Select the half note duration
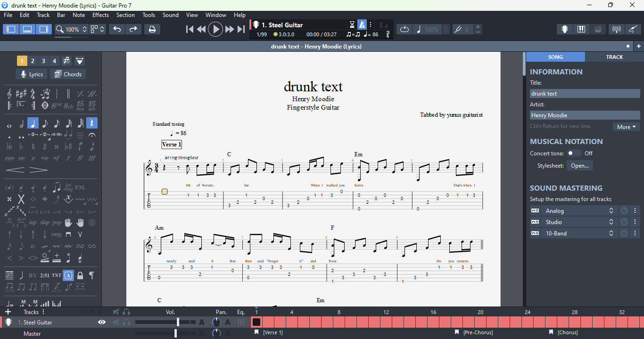This screenshot has height=339, width=644. (21, 124)
